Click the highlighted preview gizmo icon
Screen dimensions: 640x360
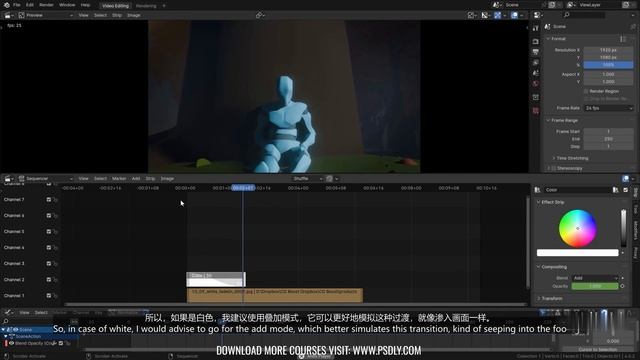498,15
